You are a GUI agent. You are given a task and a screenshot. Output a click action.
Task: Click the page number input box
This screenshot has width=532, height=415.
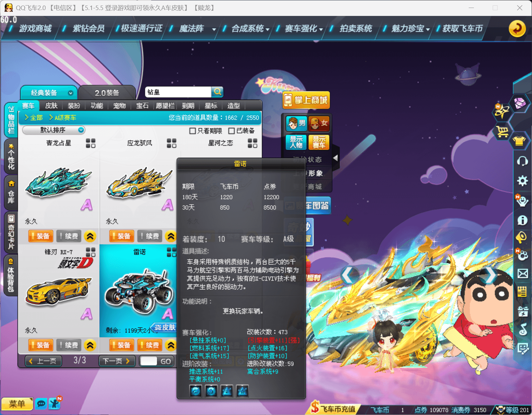pos(149,361)
